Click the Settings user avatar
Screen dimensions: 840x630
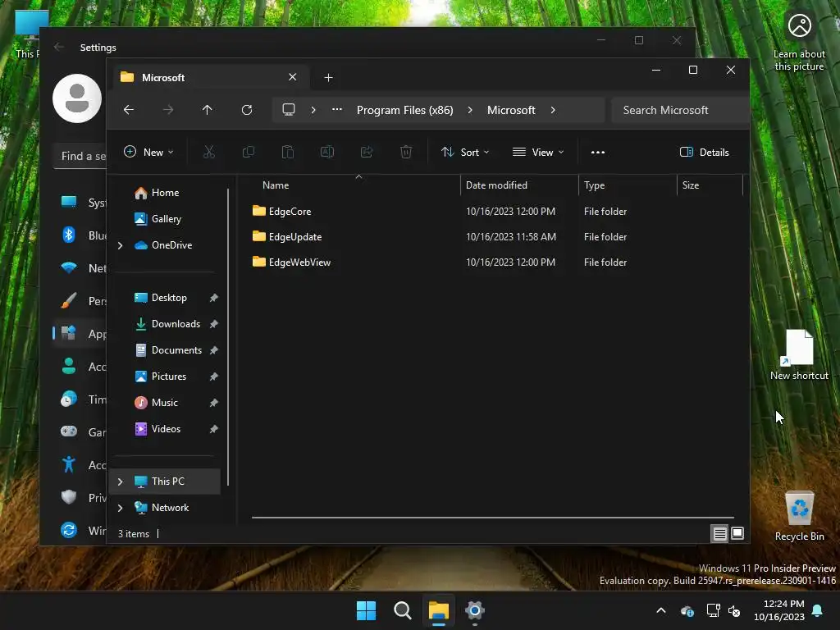point(77,98)
